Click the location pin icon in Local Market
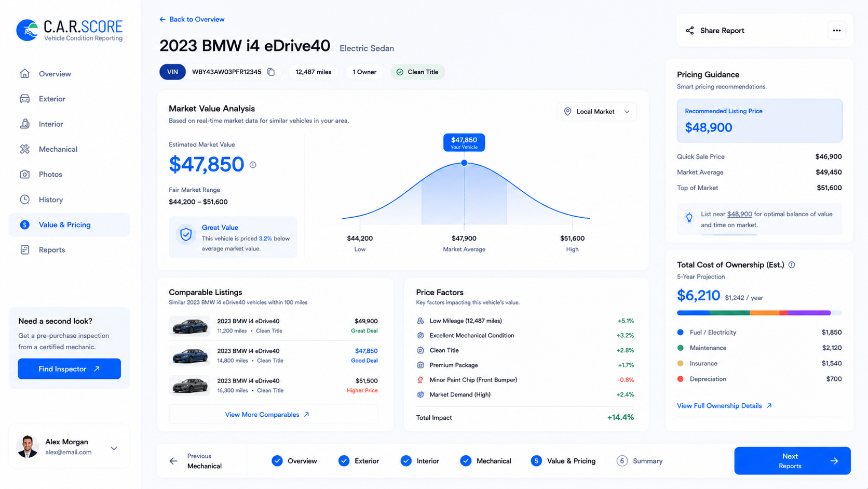Viewport: 868px width, 489px height. (x=567, y=112)
